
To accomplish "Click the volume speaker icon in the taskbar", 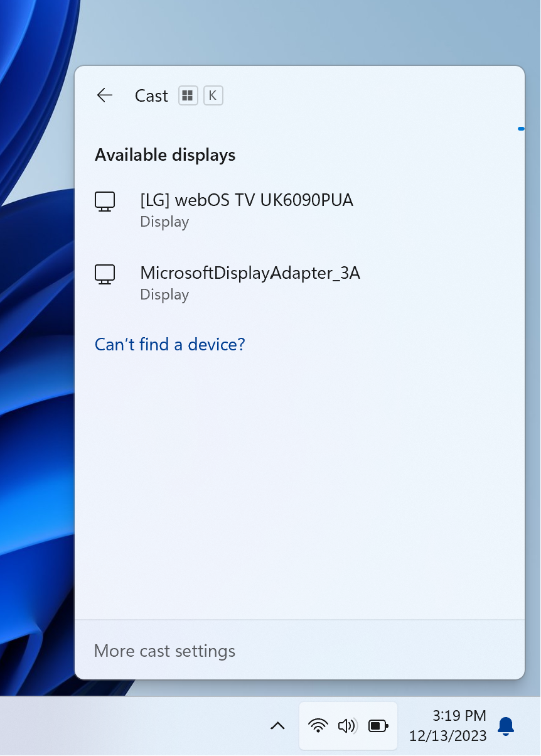I will click(347, 726).
